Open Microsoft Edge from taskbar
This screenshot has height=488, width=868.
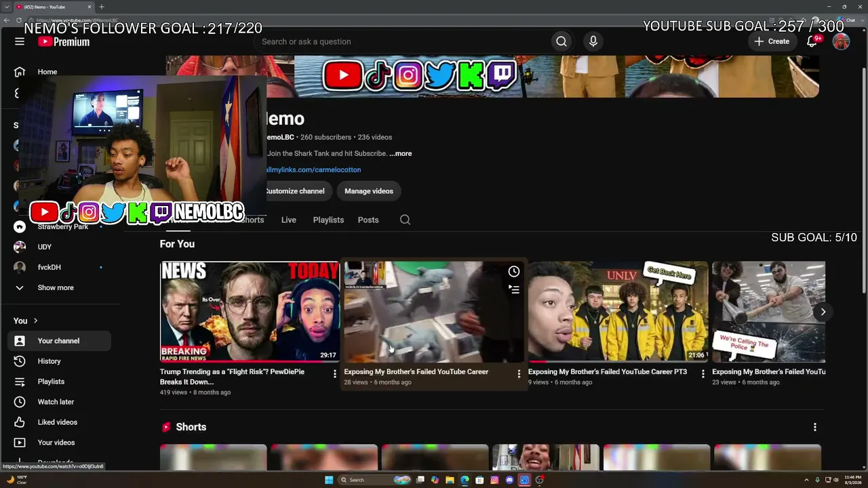click(465, 480)
